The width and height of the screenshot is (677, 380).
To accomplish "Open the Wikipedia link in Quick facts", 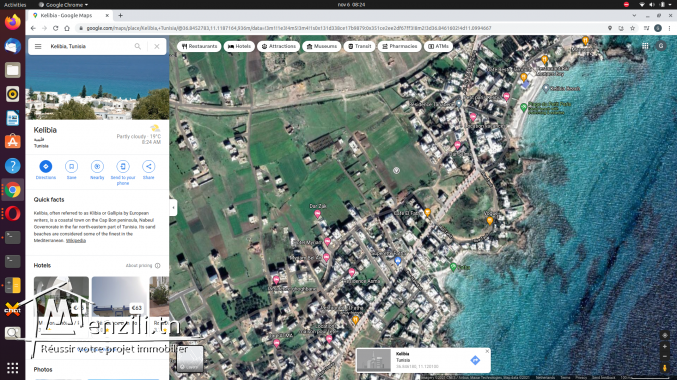I will (76, 241).
